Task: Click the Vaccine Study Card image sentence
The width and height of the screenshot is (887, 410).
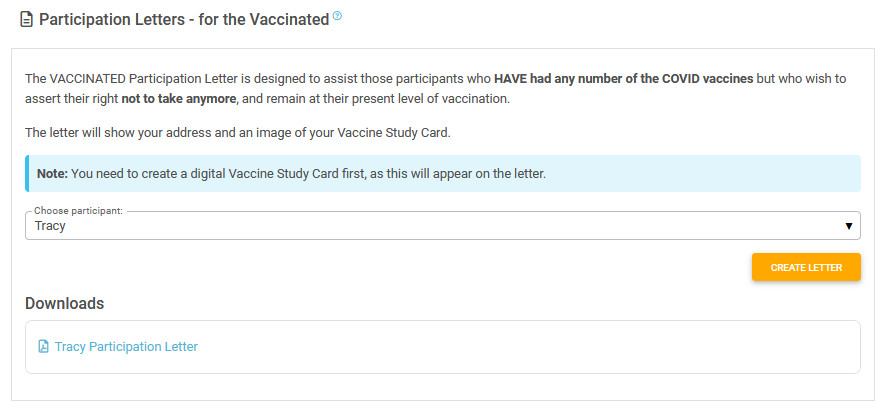Action: click(x=238, y=134)
